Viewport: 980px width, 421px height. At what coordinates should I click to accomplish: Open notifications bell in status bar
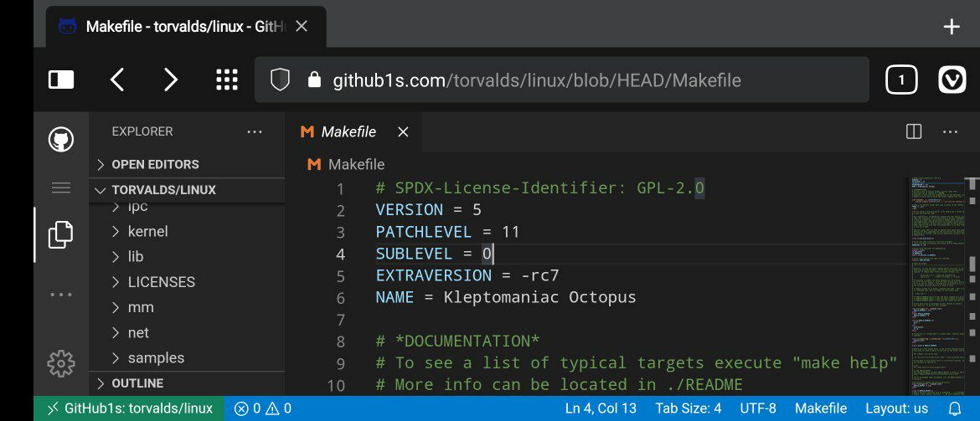pos(955,409)
